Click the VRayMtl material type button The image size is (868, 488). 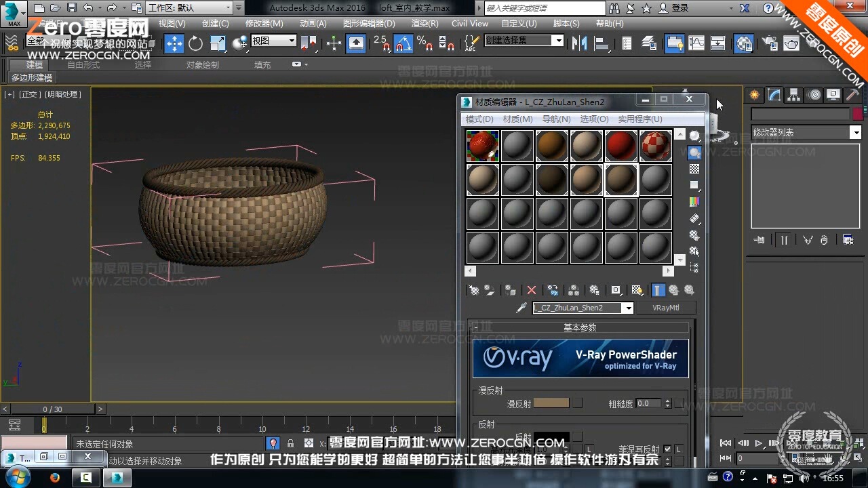coord(666,308)
